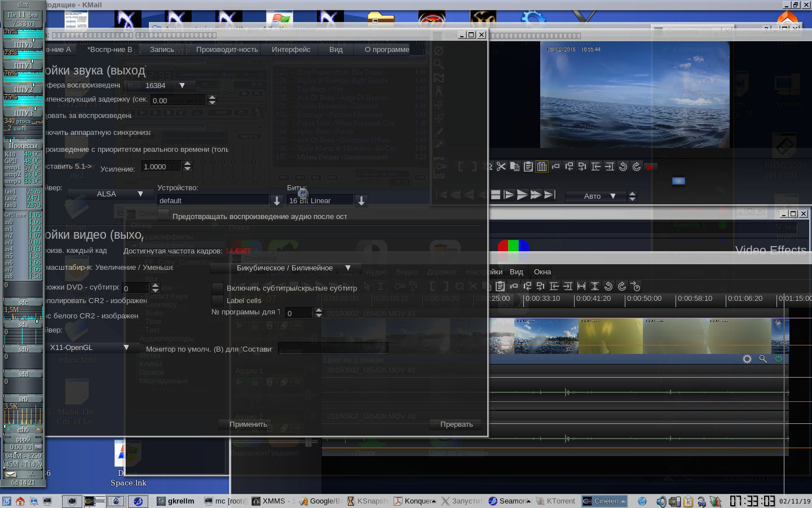
Task: Click the stop button in the viewer transport
Action: (496, 195)
